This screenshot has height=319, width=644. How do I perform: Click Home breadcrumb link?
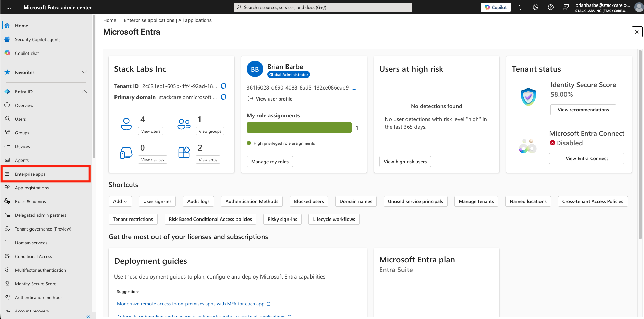(110, 20)
